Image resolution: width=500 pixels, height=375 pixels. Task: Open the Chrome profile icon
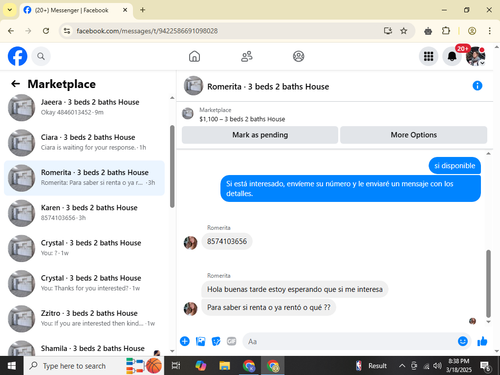(472, 31)
